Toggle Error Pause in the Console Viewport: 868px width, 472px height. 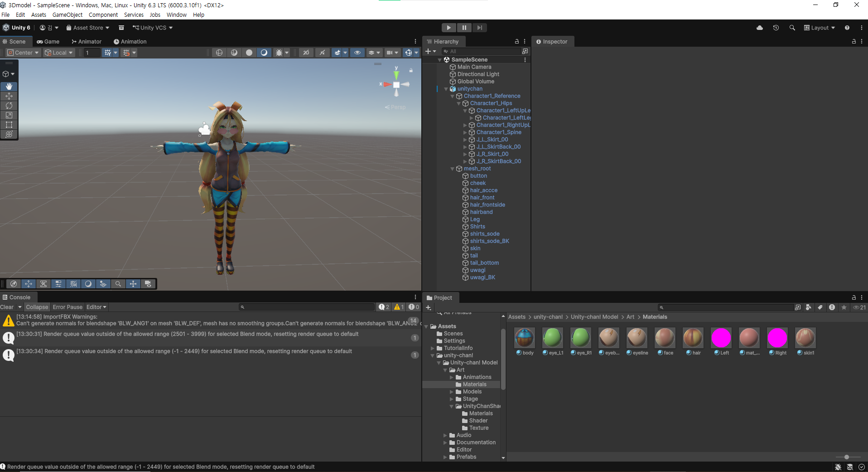(x=68, y=307)
